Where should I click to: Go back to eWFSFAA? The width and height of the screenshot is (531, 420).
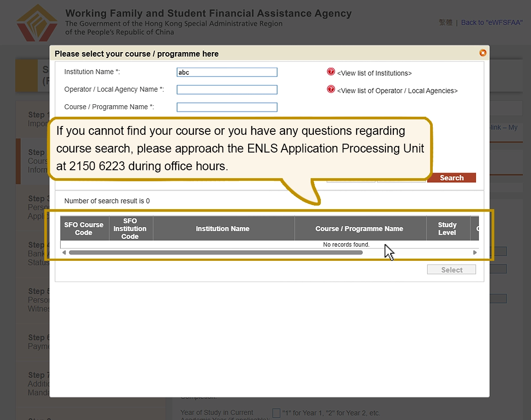click(492, 23)
